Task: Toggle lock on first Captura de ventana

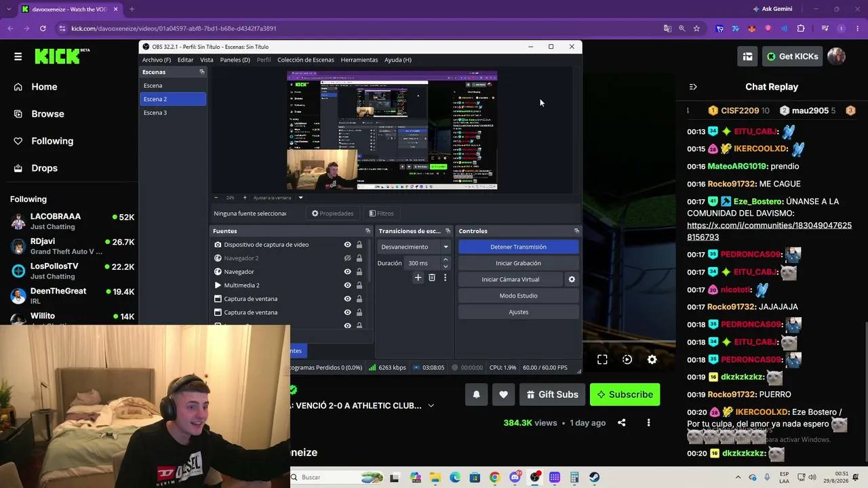Action: pos(359,299)
